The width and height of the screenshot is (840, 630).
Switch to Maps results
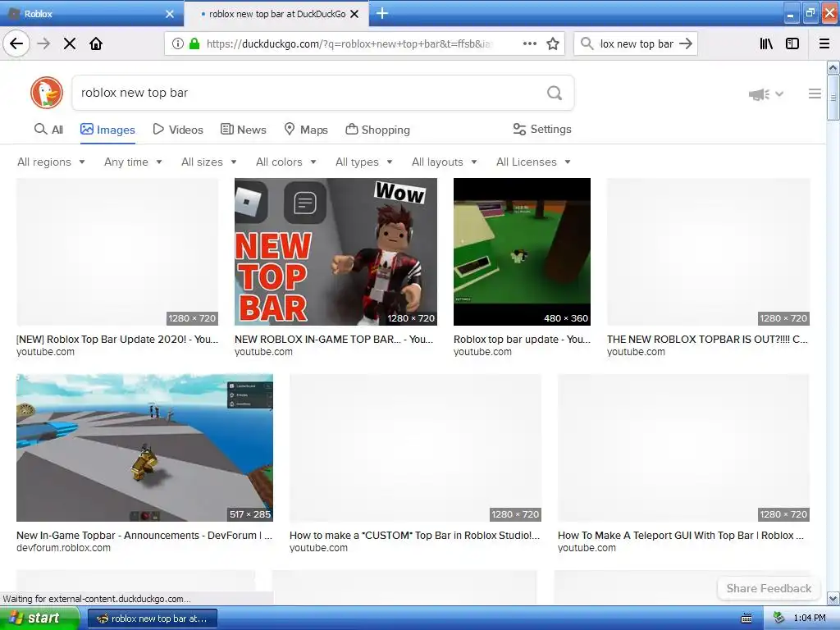click(x=306, y=130)
